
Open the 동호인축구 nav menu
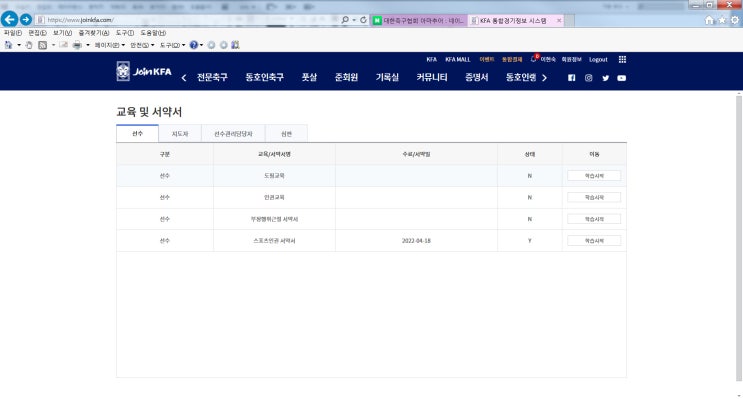(264, 77)
